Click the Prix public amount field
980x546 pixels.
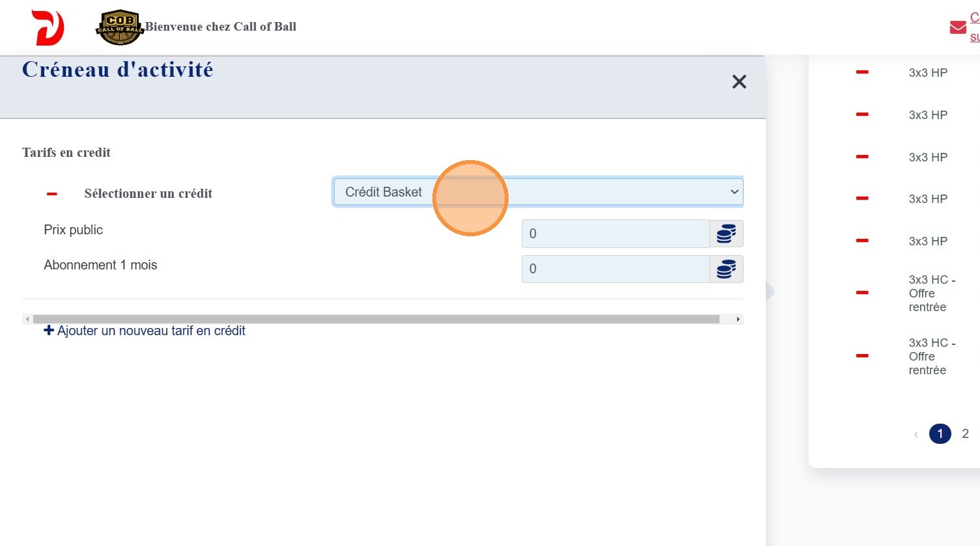pyautogui.click(x=615, y=234)
